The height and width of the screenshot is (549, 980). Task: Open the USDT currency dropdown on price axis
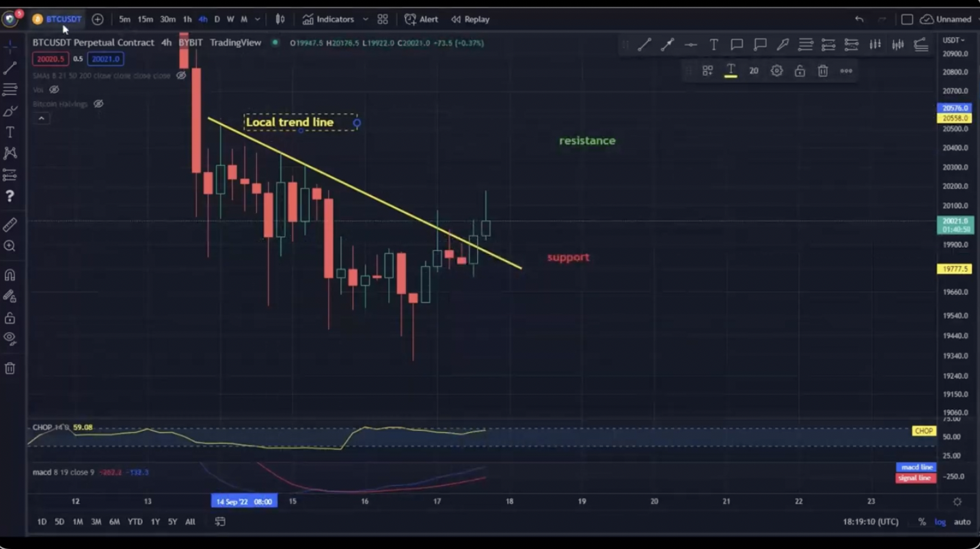coord(953,40)
